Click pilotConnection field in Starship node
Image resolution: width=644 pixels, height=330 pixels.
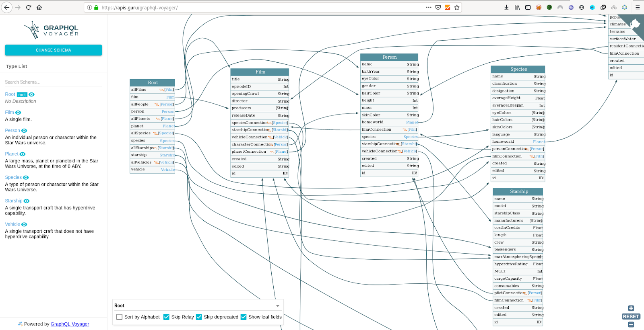pyautogui.click(x=518, y=293)
